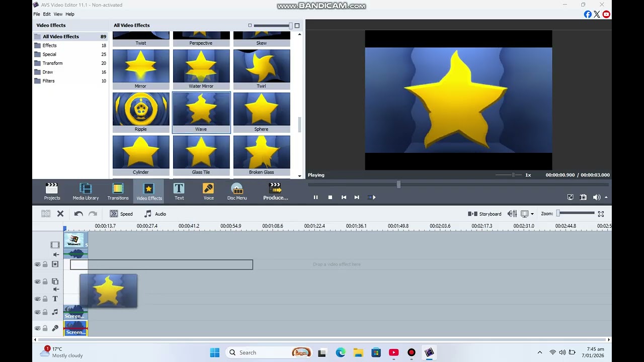Switch preview to full screen
The height and width of the screenshot is (362, 644).
pos(570,197)
